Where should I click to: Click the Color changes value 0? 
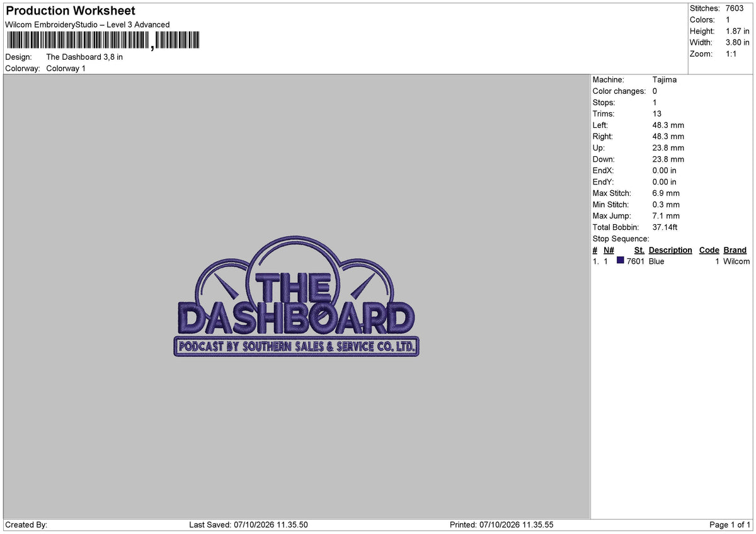click(x=655, y=91)
